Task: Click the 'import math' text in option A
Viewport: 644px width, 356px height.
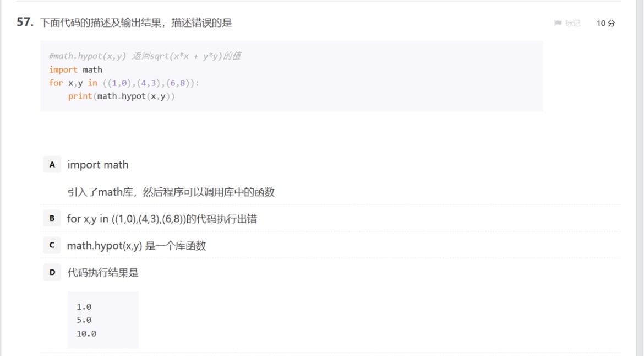Action: 98,165
